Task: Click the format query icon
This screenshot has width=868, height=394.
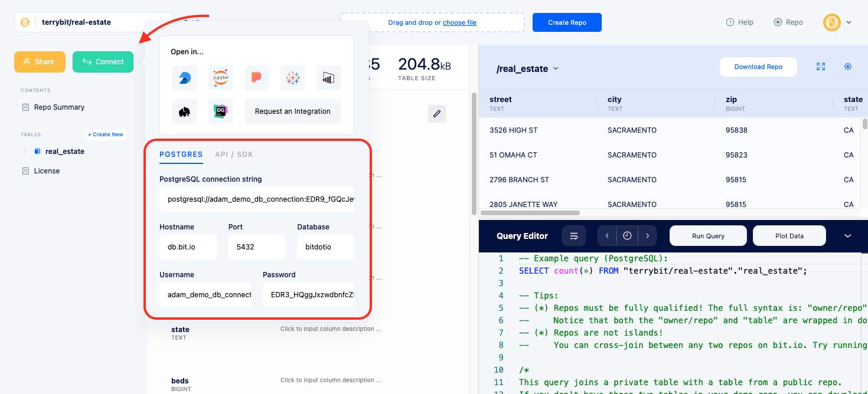Action: (574, 236)
